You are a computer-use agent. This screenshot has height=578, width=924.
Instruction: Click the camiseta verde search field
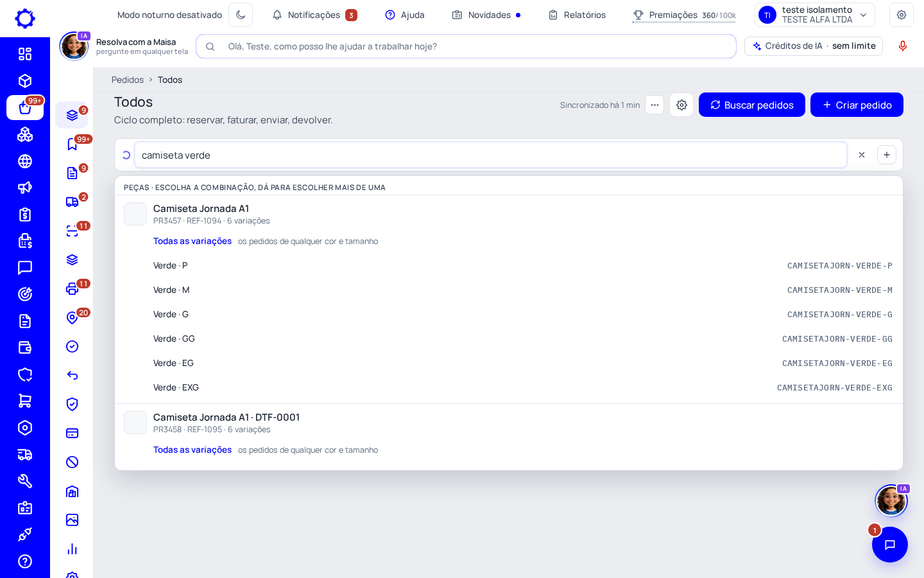tap(491, 155)
